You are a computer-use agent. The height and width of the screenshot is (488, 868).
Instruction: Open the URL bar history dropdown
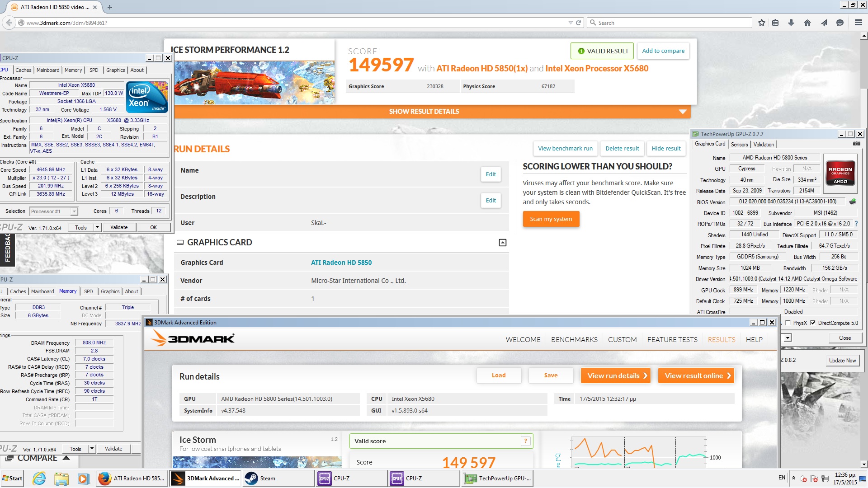tap(570, 23)
